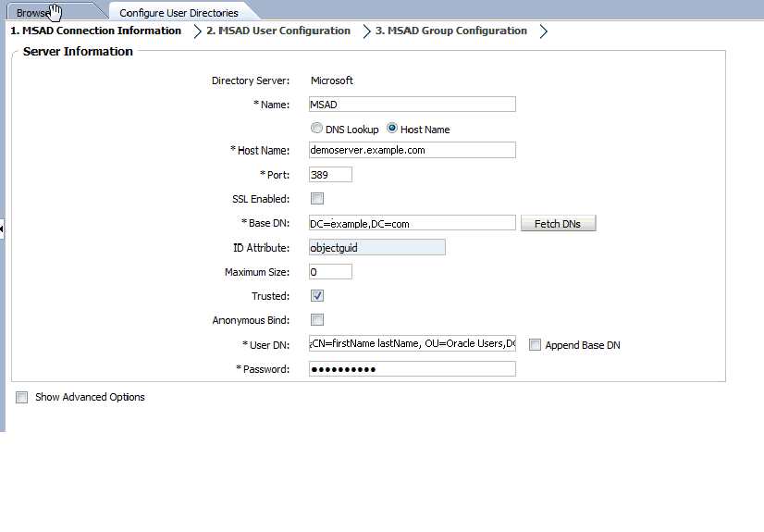
Task: Go to step 2 MSAD User Configuration
Action: tap(278, 31)
